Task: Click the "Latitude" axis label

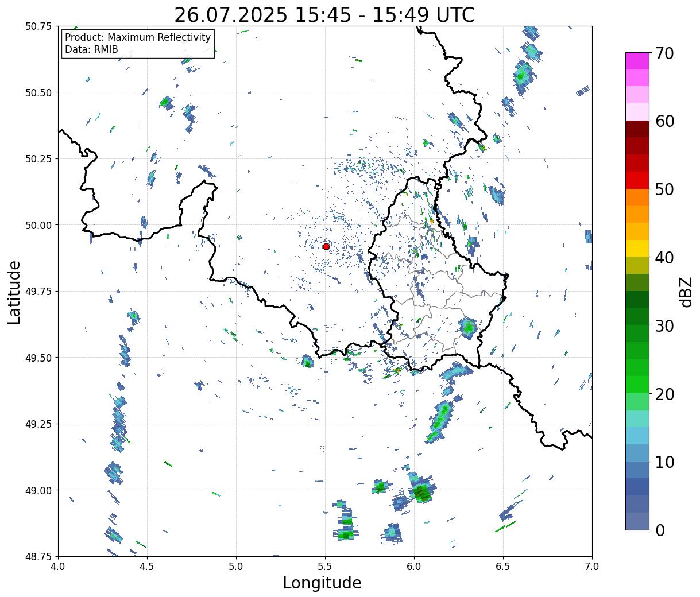Action: click(14, 292)
